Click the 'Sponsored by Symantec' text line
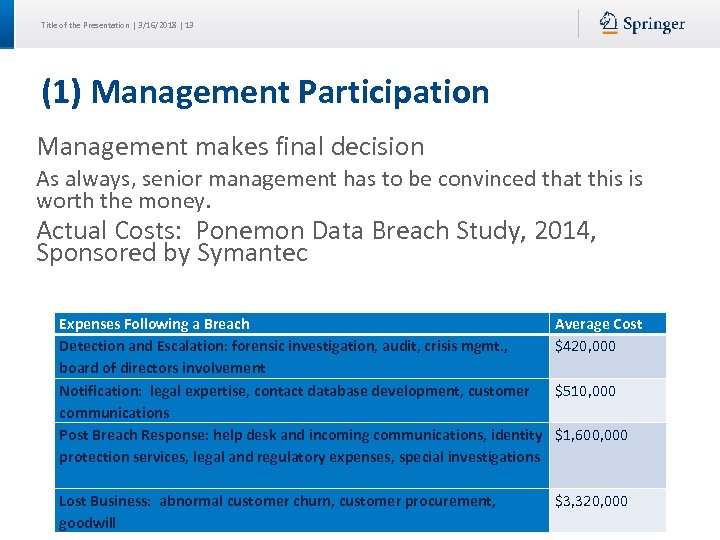This screenshot has width=720, height=540. point(171,254)
